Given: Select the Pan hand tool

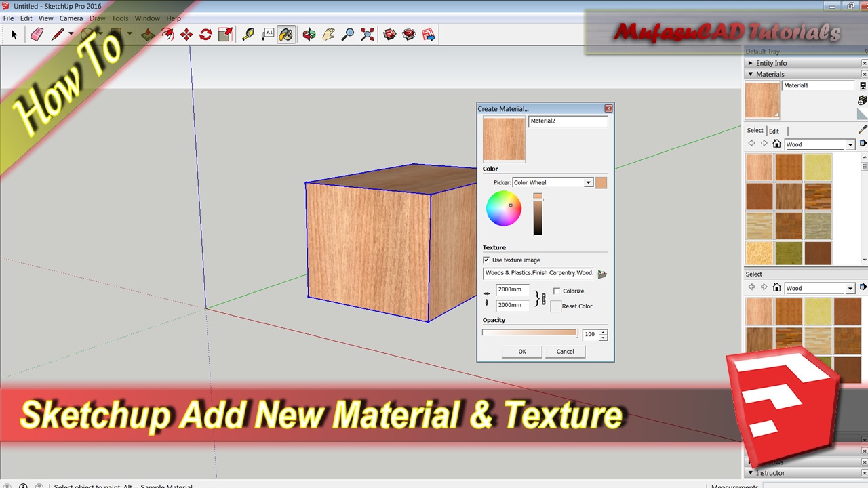Looking at the screenshot, I should [x=328, y=35].
